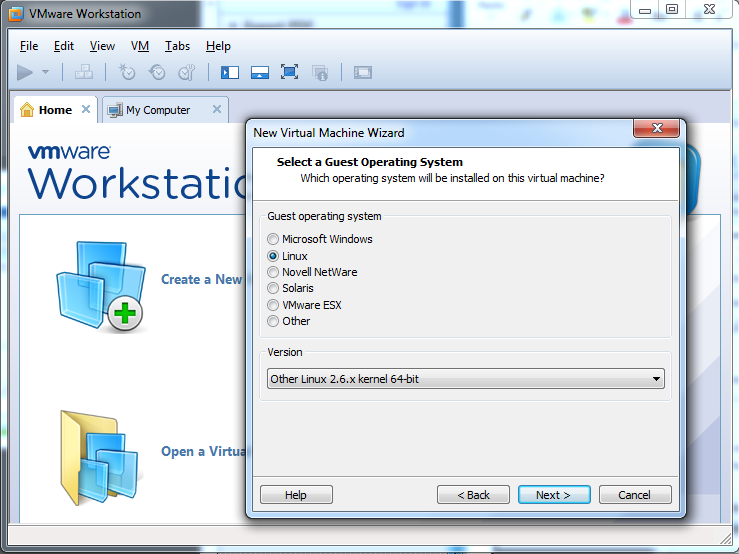Close the New Virtual Machine Wizard dialog
This screenshot has height=554, width=739.
point(657,128)
